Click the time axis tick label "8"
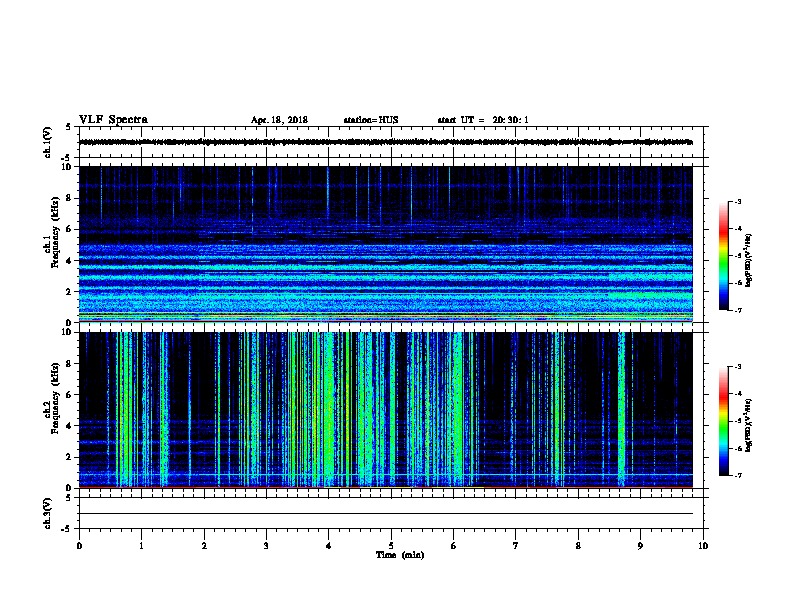 pyautogui.click(x=578, y=546)
